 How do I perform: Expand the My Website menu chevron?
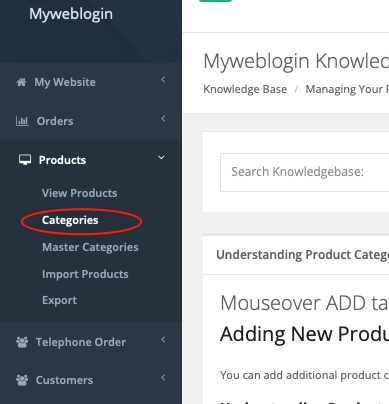point(163,79)
